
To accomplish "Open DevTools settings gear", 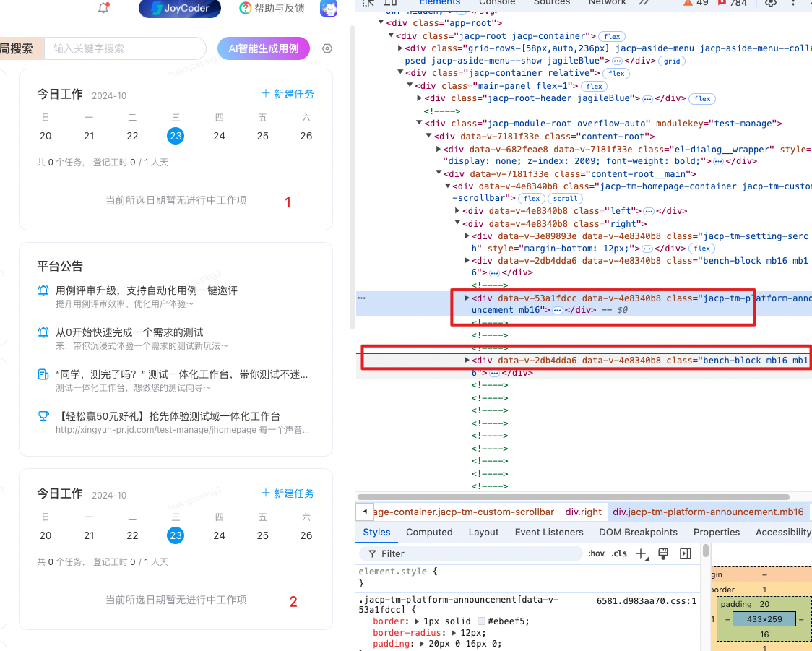I will click(x=771, y=3).
